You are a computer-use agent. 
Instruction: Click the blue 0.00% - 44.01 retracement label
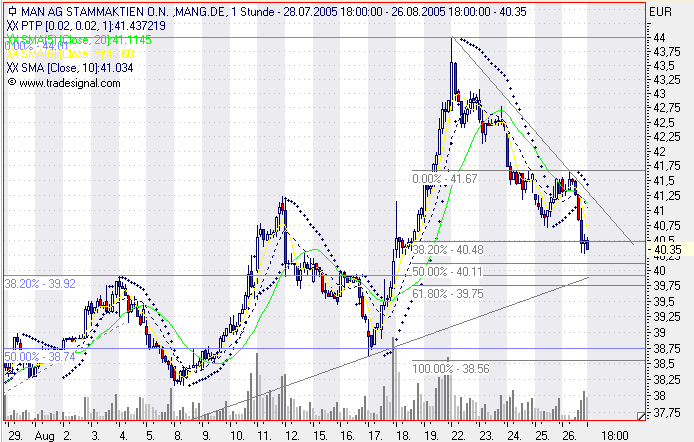point(36,46)
